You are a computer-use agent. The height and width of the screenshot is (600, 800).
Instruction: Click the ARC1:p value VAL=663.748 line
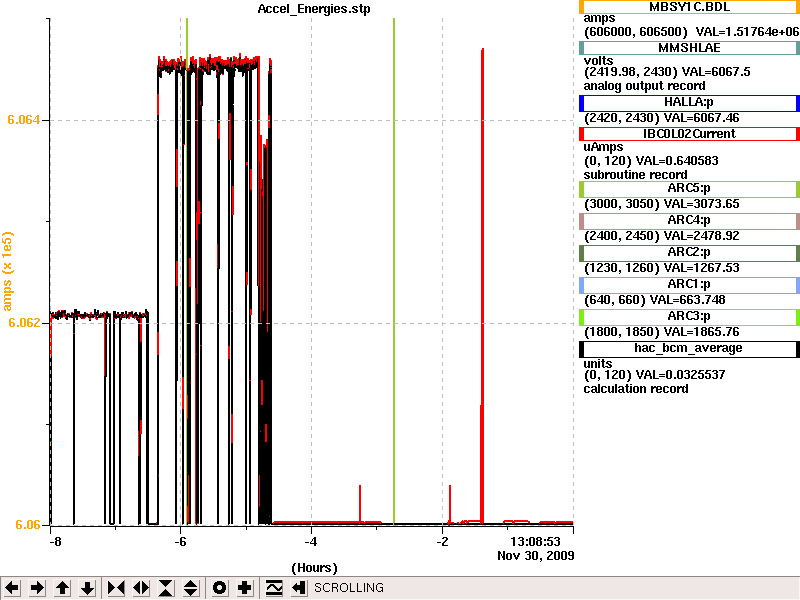point(655,300)
